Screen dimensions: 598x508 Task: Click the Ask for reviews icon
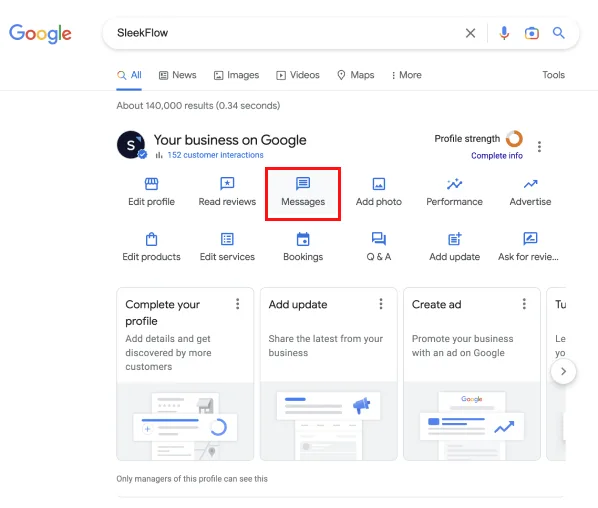pos(530,239)
